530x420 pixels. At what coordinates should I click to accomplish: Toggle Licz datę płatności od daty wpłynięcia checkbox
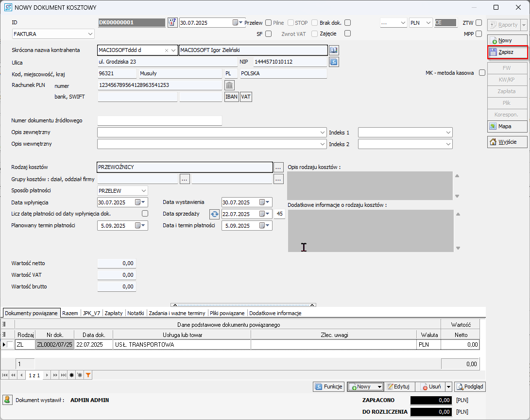pyautogui.click(x=145, y=214)
